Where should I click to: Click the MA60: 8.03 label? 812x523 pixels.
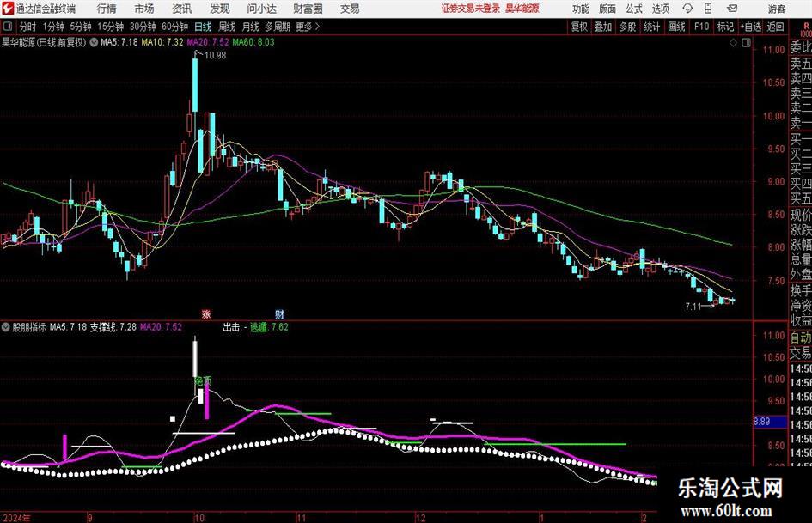[253, 42]
